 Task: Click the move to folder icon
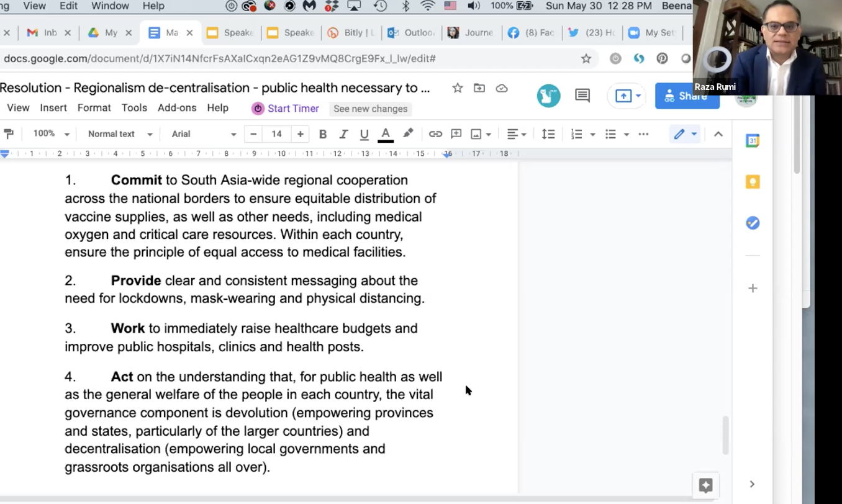[x=479, y=88]
